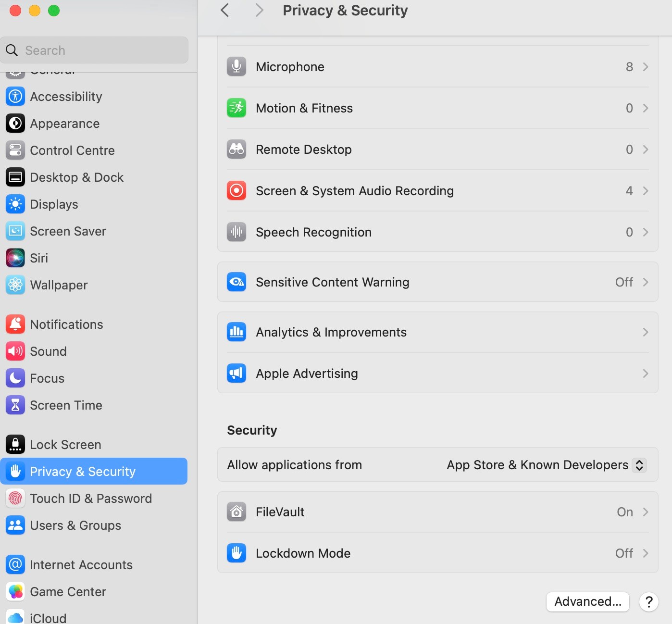Click the Sound speaker icon
The height and width of the screenshot is (624, 672).
pos(15,351)
